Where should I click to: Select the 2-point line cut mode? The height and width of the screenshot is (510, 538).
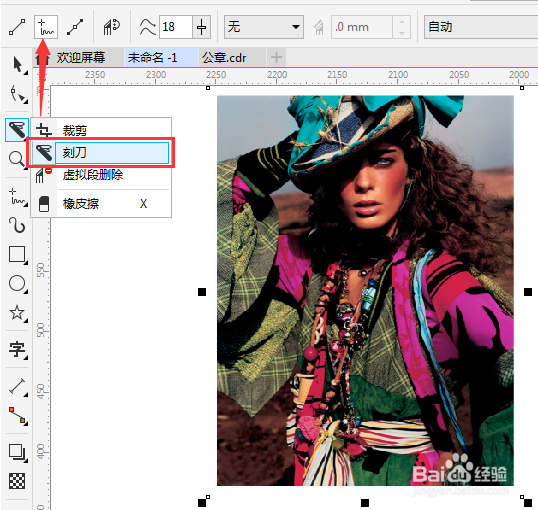point(17,27)
